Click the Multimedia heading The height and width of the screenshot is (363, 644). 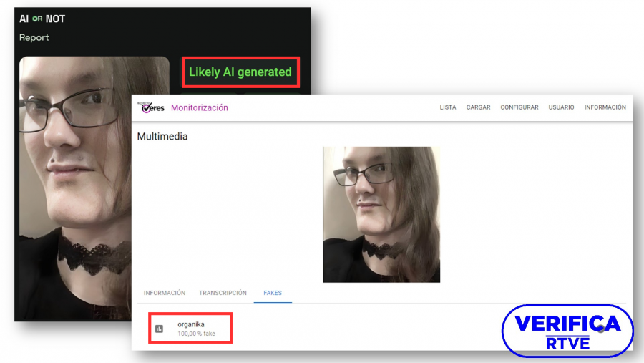pos(162,136)
